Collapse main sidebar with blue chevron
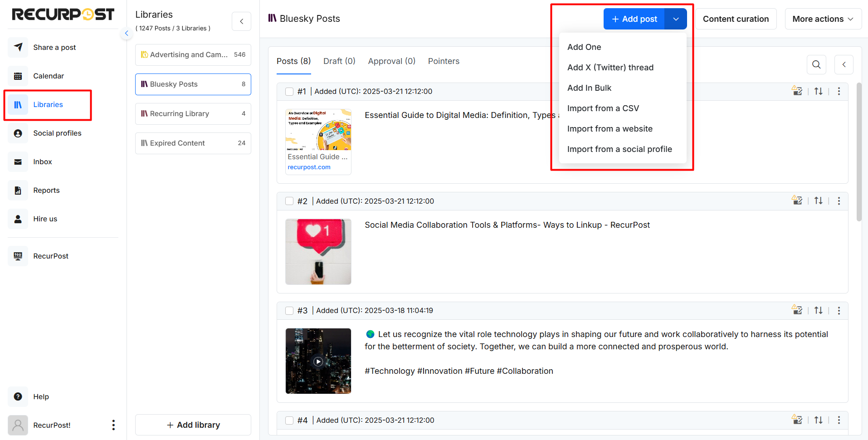Image resolution: width=868 pixels, height=440 pixels. coord(127,33)
